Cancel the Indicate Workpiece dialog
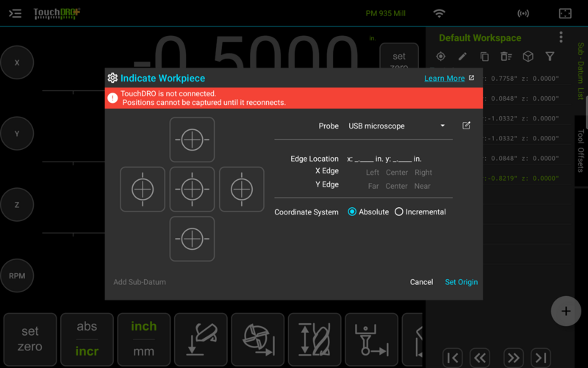The image size is (588, 368). point(421,282)
